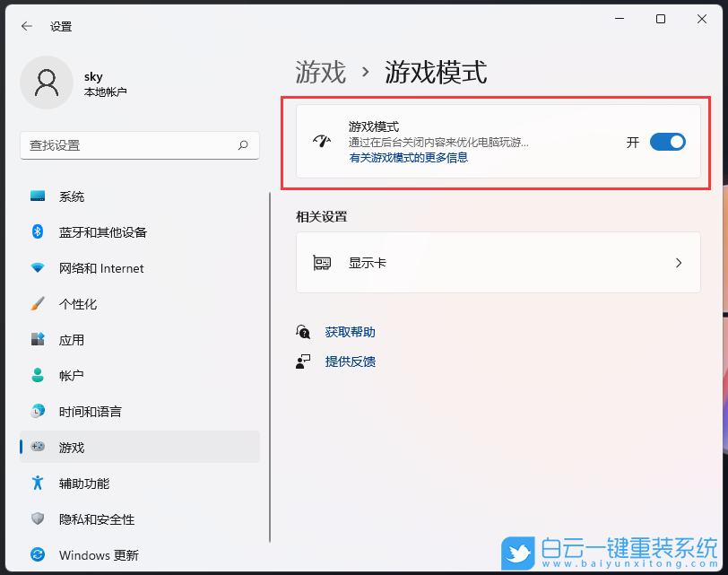Screen dimensions: 728x575
Task: Open 应用 using its apps icon
Action: (x=36, y=340)
